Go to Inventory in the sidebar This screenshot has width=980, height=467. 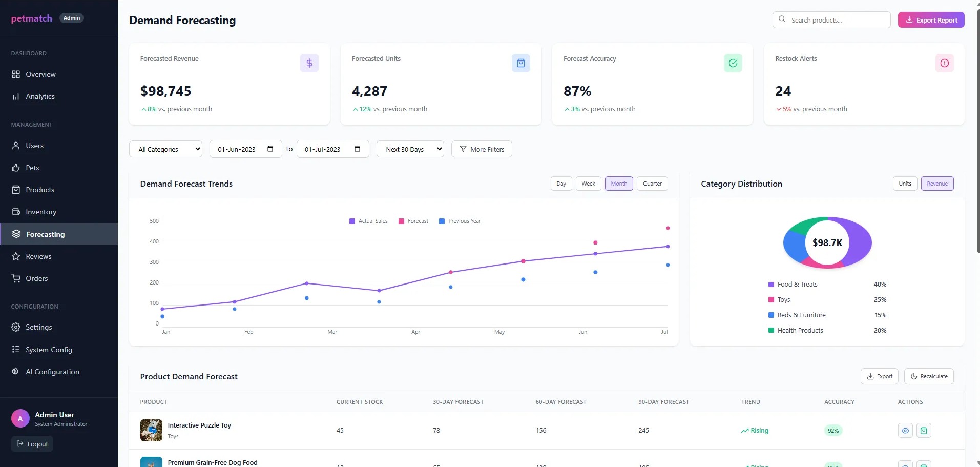pyautogui.click(x=41, y=212)
